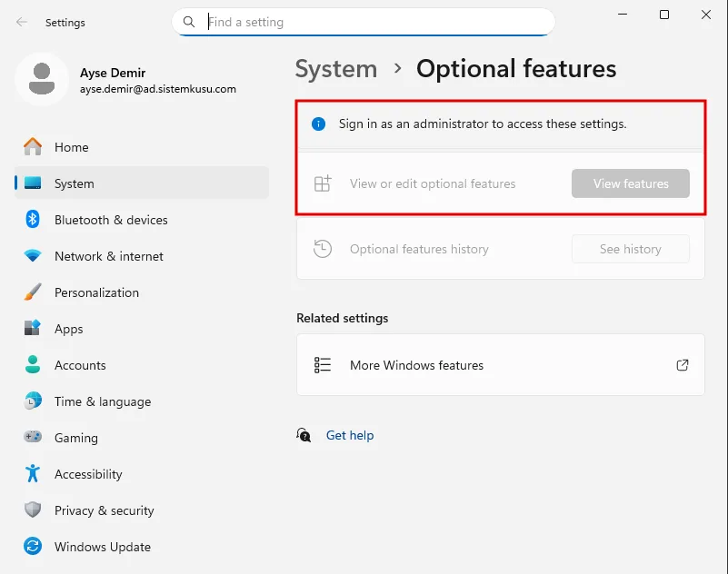Click the breadcrumb chevron separator
Screen dimensions: 728x574
397,68
